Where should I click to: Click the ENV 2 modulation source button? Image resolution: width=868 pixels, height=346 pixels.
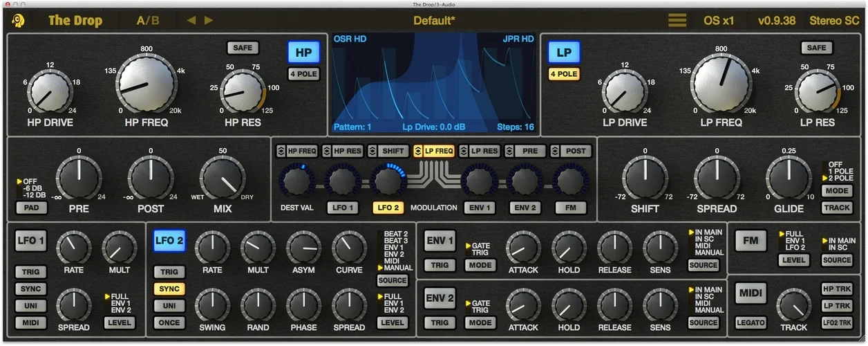pos(525,208)
